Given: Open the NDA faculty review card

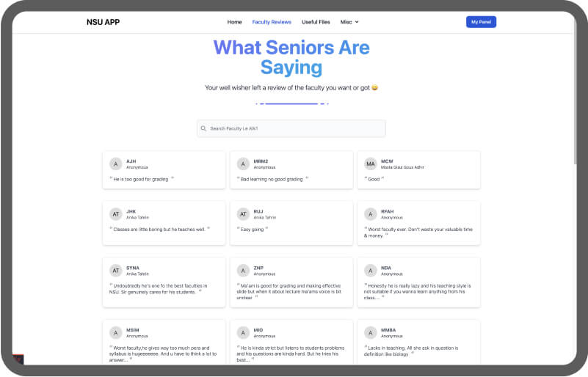Looking at the screenshot, I should coord(418,282).
